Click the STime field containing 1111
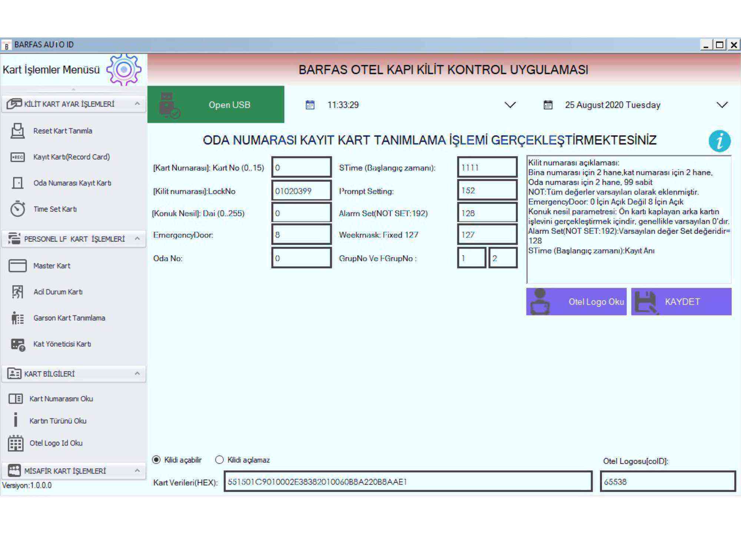741x560 pixels. coord(487,167)
